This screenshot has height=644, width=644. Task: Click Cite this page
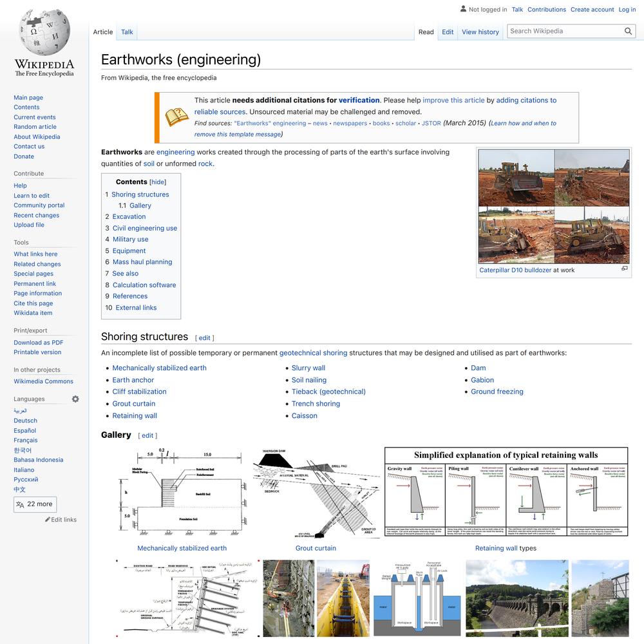click(33, 303)
